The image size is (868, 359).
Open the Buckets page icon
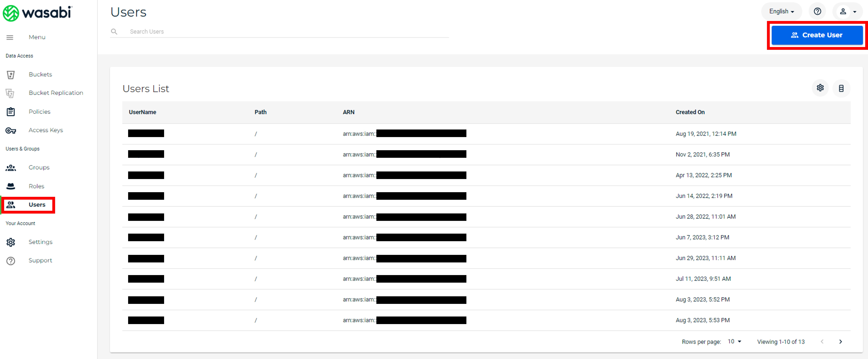pyautogui.click(x=11, y=75)
